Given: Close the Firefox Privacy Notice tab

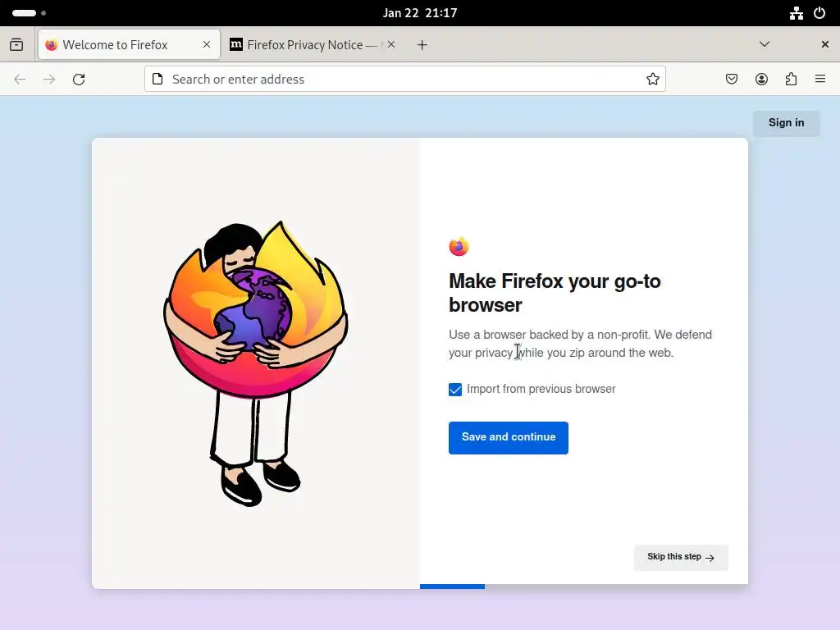Looking at the screenshot, I should pos(391,44).
